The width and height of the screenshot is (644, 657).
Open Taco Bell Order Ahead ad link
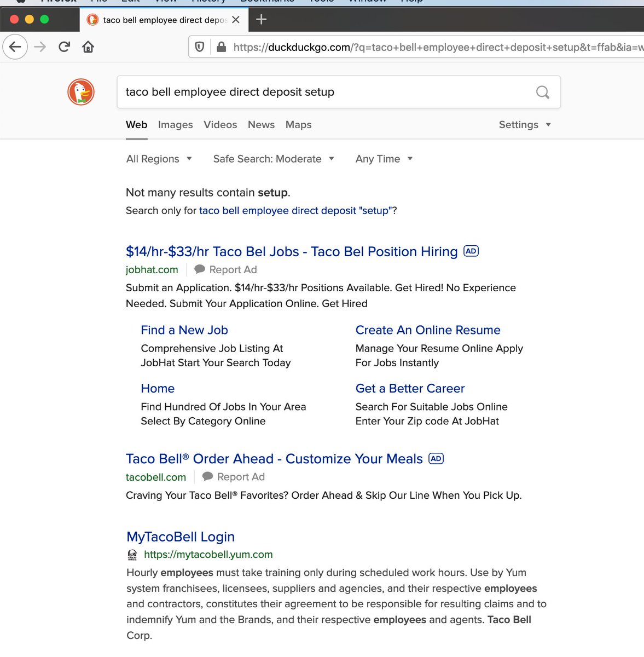click(274, 459)
